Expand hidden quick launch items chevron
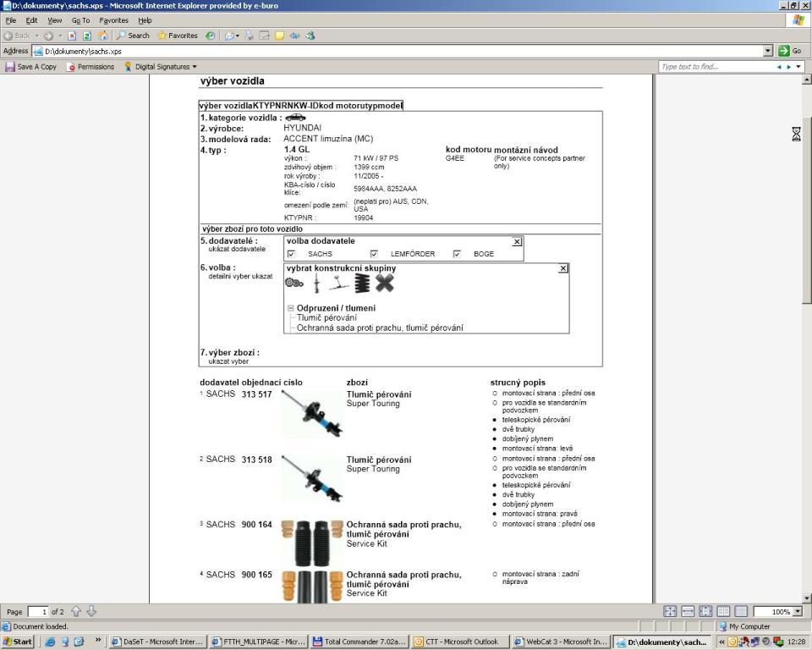812x650 pixels. click(98, 640)
